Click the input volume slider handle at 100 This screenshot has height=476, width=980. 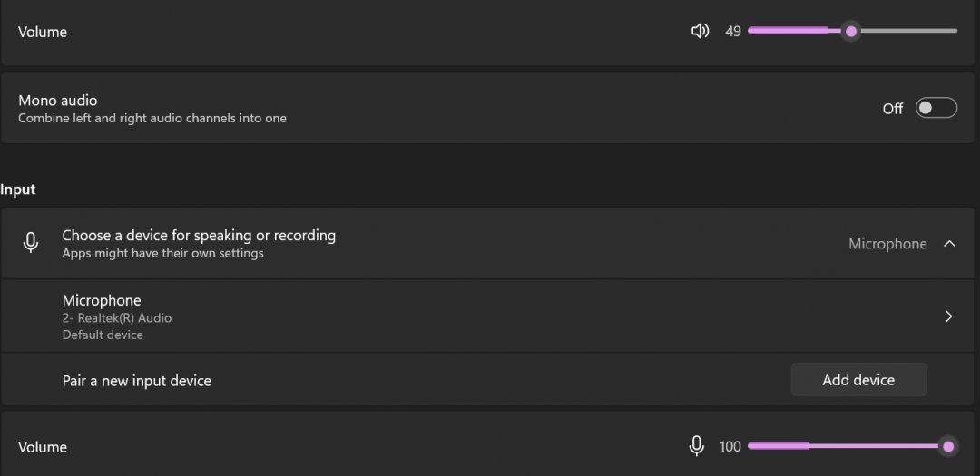948,446
